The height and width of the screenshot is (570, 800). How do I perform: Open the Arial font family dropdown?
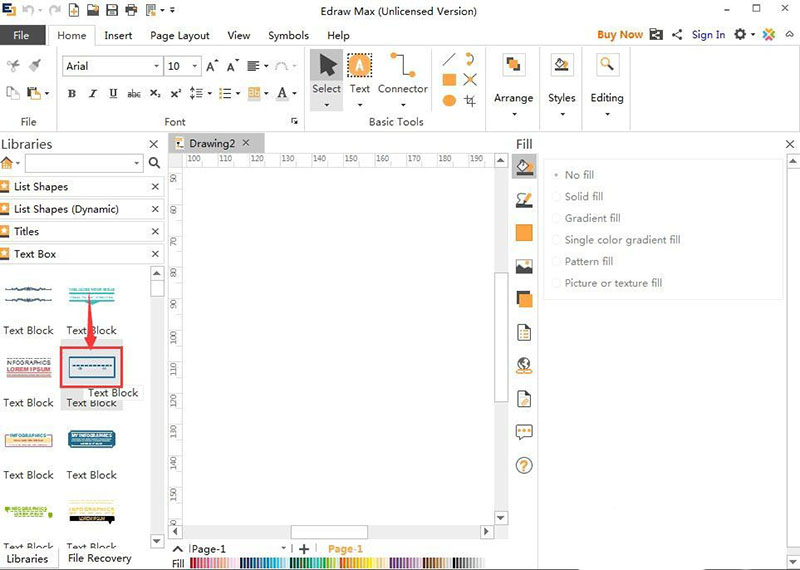point(156,67)
